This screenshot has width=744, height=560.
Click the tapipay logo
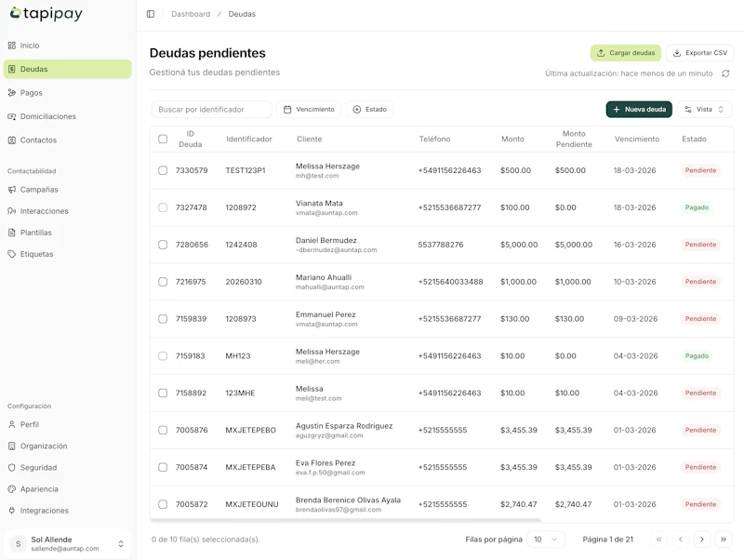(x=46, y=14)
